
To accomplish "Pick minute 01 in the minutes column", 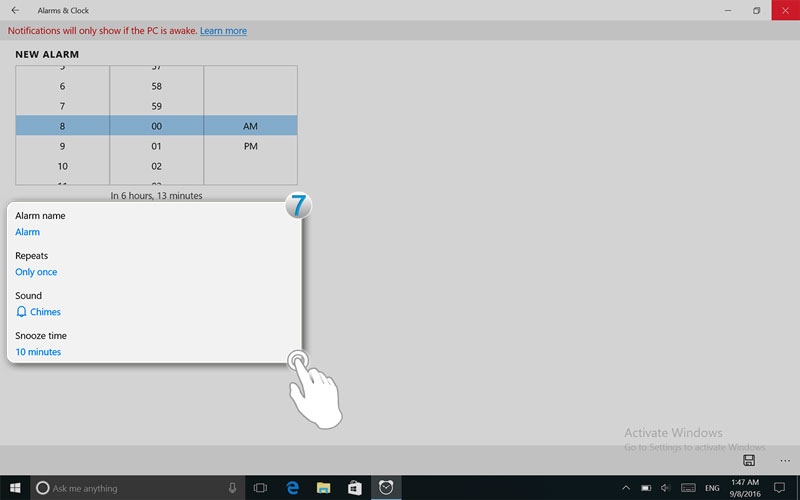I will click(156, 146).
